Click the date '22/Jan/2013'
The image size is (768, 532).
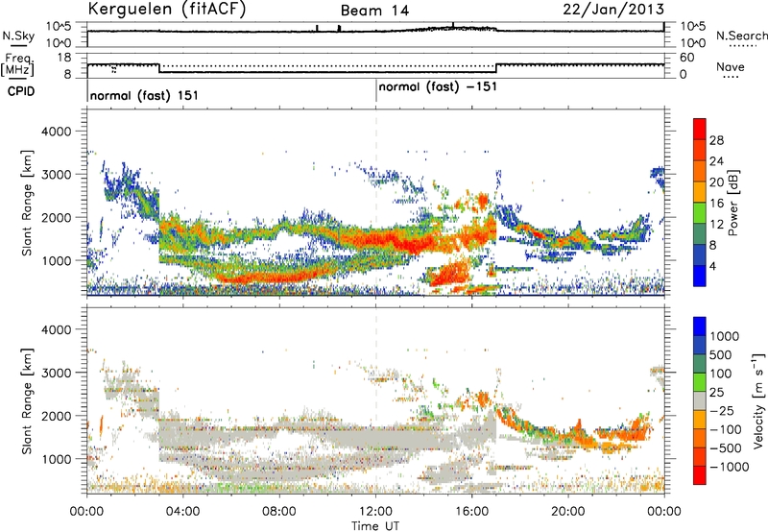pyautogui.click(x=613, y=10)
